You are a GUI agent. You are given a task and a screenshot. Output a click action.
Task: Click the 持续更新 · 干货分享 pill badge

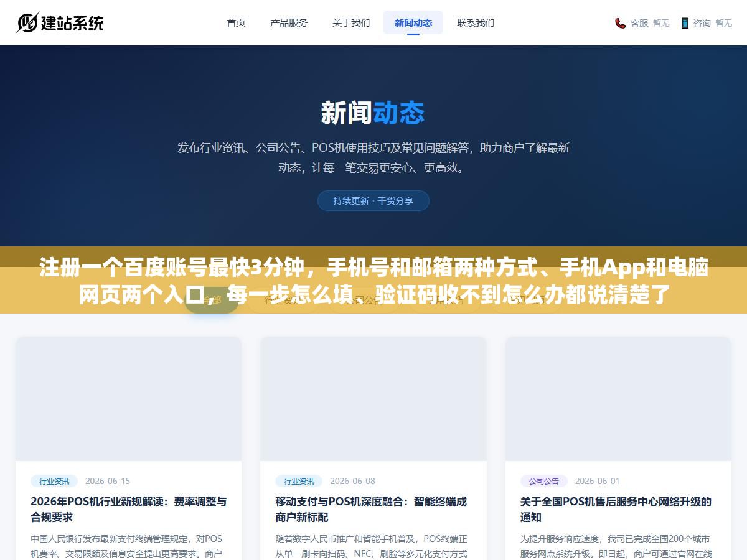(x=374, y=201)
